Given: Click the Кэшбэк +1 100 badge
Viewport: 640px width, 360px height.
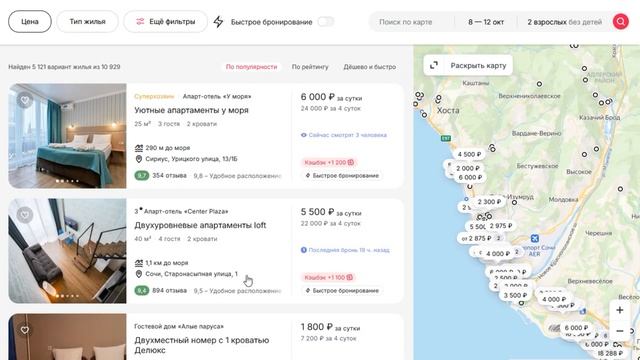Looking at the screenshot, I should point(329,278).
